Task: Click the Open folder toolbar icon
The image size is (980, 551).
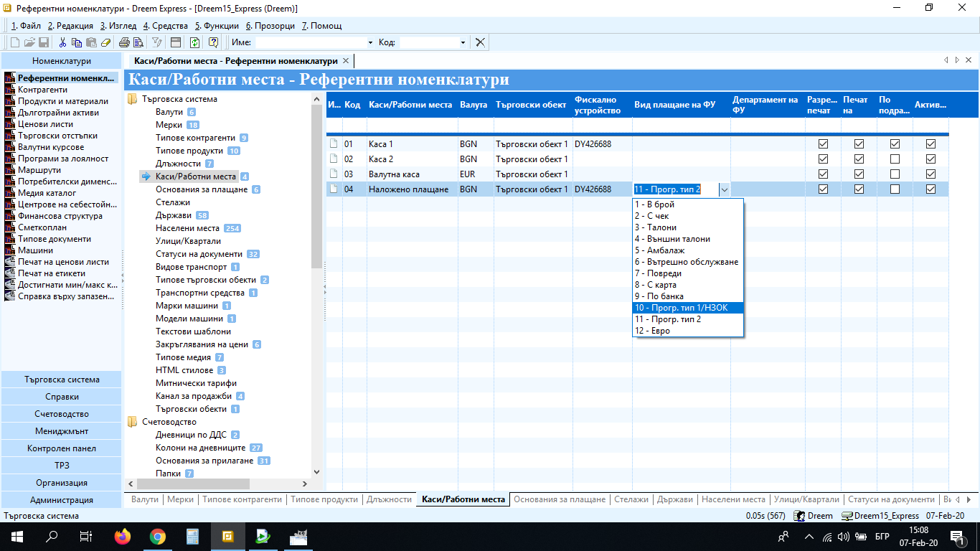Action: tap(29, 42)
